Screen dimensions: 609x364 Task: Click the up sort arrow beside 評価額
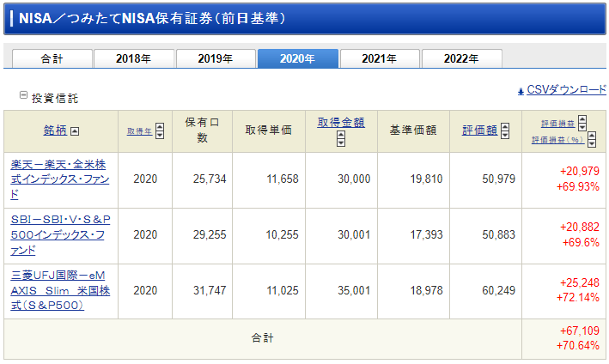pyautogui.click(x=504, y=126)
